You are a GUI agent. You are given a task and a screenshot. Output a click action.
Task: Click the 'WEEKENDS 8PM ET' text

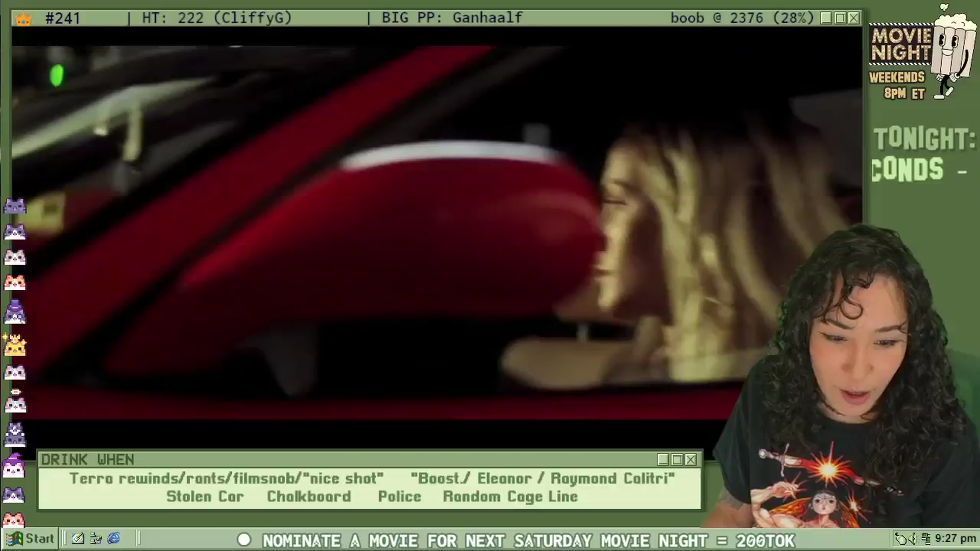tap(898, 85)
